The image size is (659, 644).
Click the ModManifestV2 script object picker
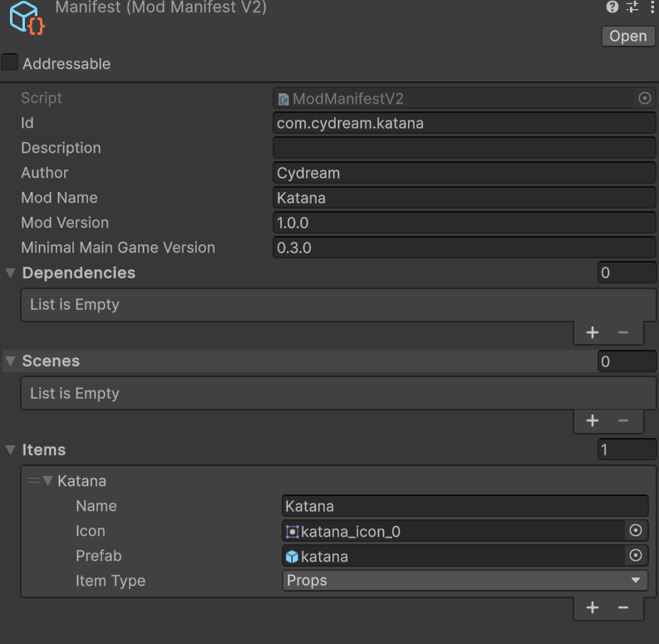tap(644, 98)
